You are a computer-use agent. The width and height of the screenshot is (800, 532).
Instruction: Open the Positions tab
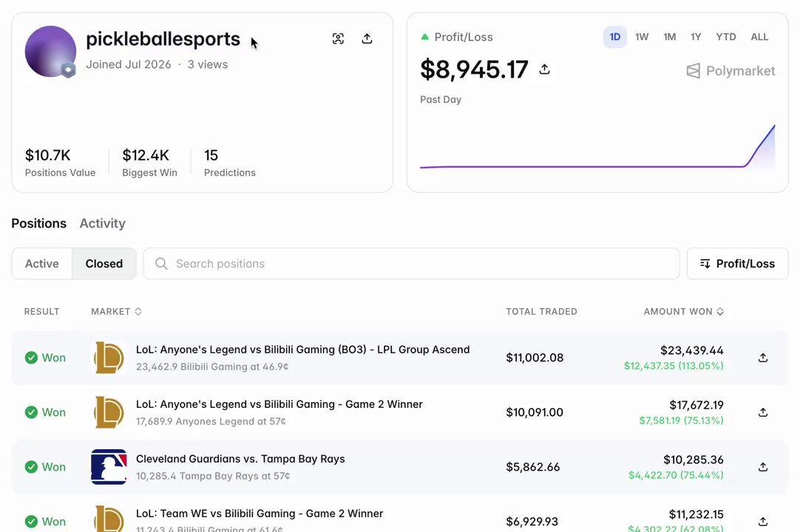38,223
